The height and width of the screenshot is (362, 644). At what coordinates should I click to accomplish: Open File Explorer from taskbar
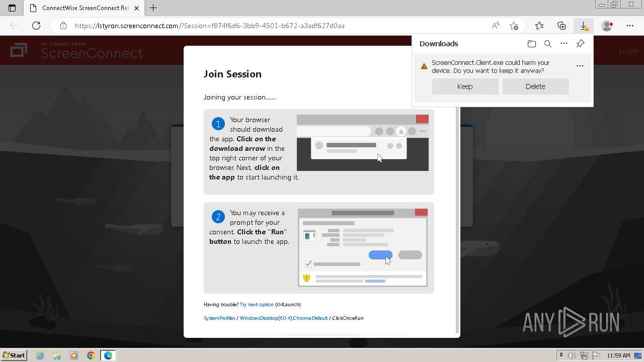pyautogui.click(x=57, y=355)
